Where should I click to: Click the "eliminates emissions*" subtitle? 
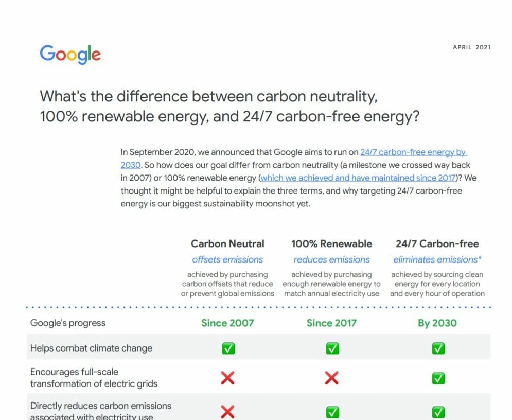coord(437,260)
